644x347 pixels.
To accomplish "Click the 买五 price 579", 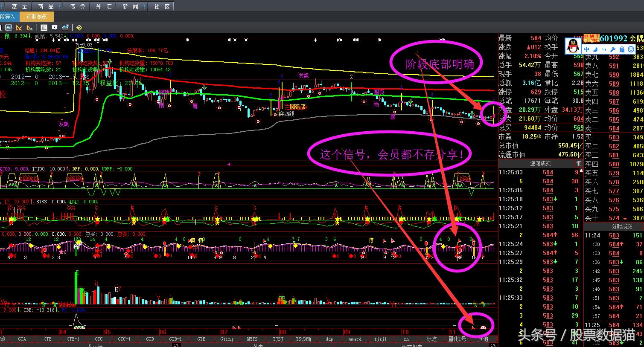I will 614,173.
